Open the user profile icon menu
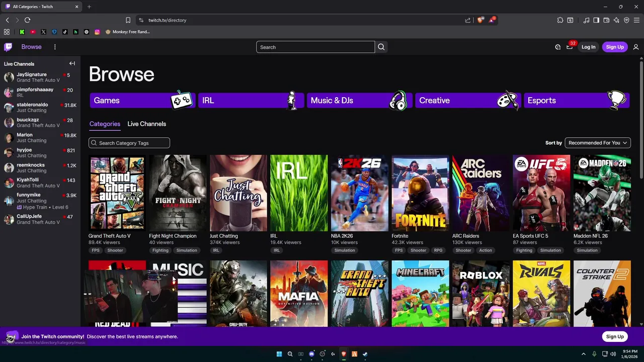 click(636, 47)
